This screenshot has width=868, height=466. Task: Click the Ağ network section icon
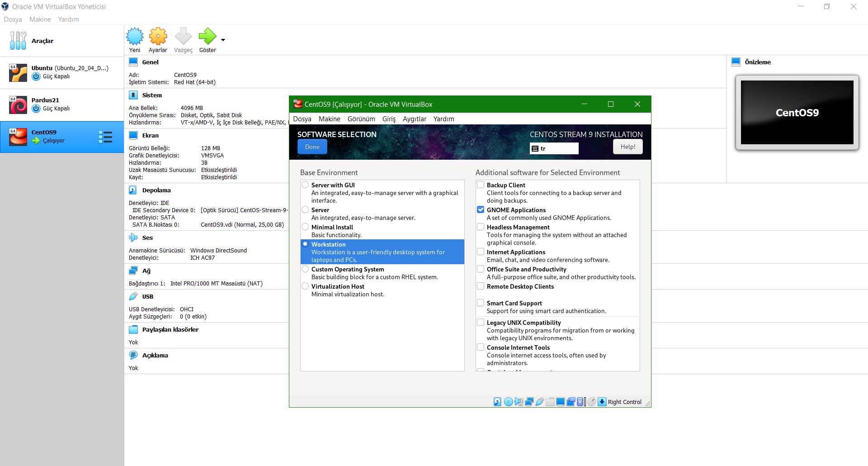(x=133, y=271)
